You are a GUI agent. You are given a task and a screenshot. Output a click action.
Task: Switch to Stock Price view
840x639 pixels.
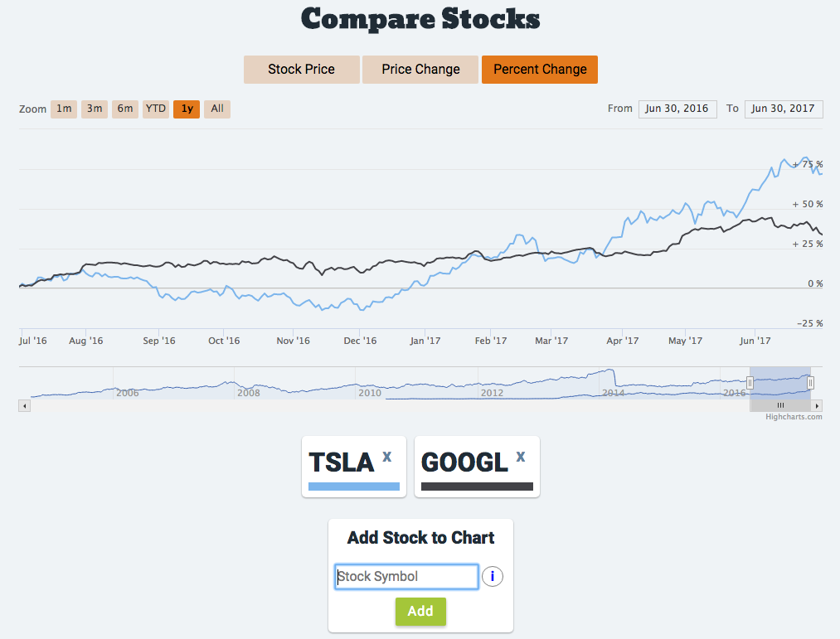301,70
